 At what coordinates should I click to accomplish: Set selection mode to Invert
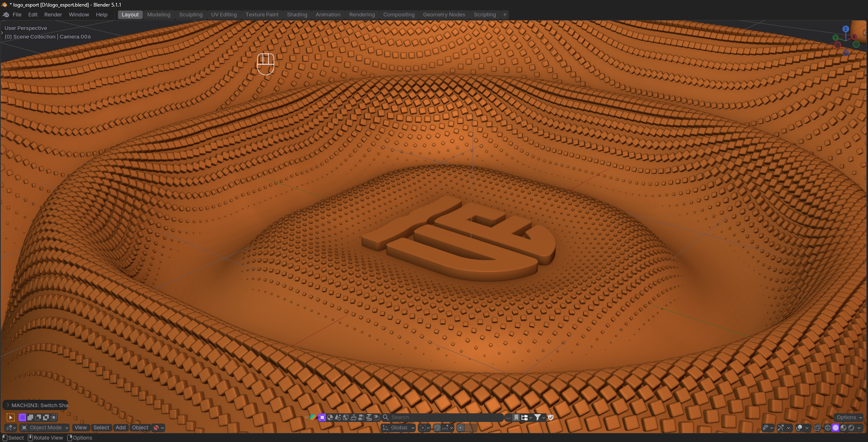(x=46, y=417)
